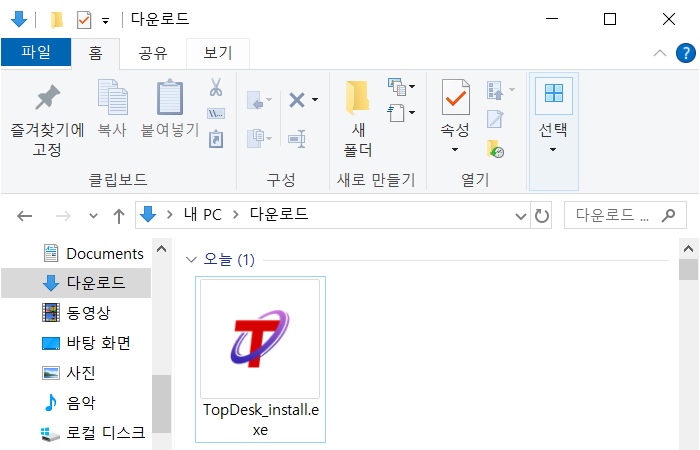Go back with the left arrow
The height and width of the screenshot is (450, 700).
point(25,216)
